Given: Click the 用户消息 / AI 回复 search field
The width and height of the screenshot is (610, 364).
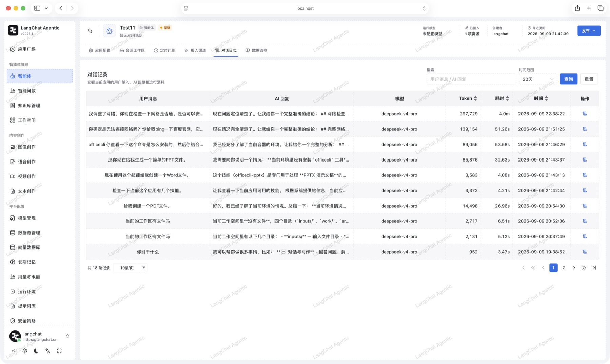Looking at the screenshot, I should pos(471,79).
